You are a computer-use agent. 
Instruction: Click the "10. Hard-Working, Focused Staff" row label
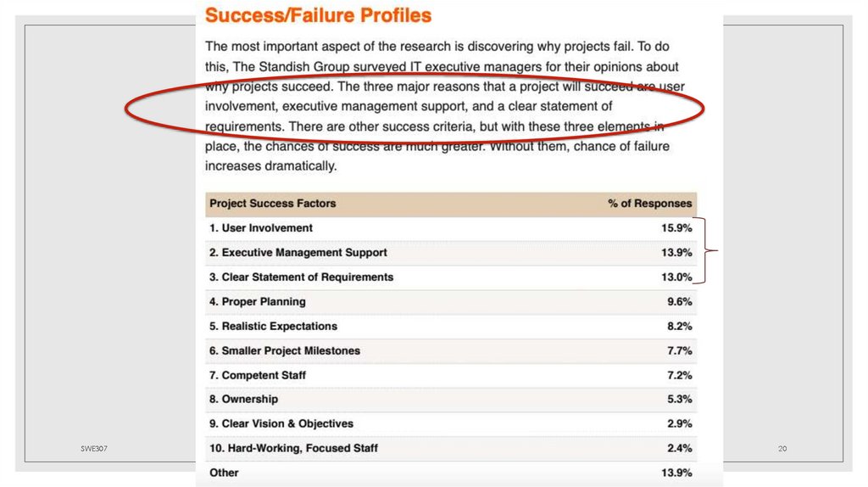(x=293, y=449)
